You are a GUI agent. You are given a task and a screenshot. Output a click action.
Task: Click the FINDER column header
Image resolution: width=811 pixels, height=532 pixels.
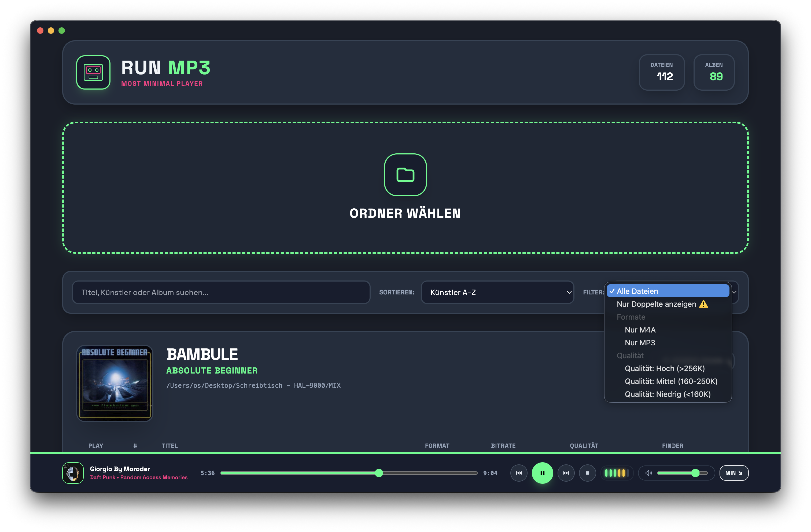(672, 445)
